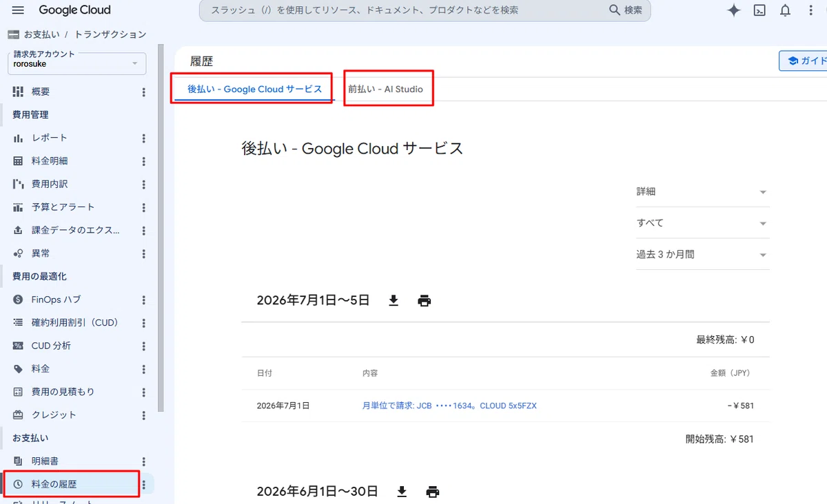Click the 検索 search button
This screenshot has height=504, width=827.
[x=626, y=10]
